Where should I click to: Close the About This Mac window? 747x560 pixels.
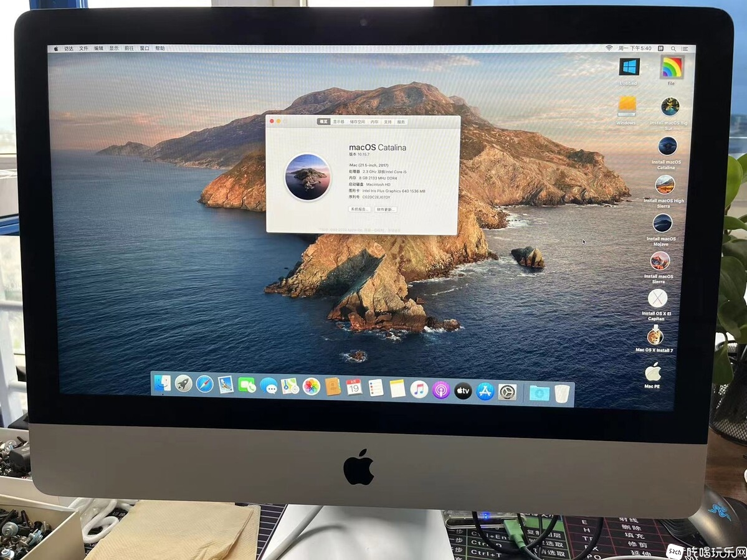(x=272, y=121)
